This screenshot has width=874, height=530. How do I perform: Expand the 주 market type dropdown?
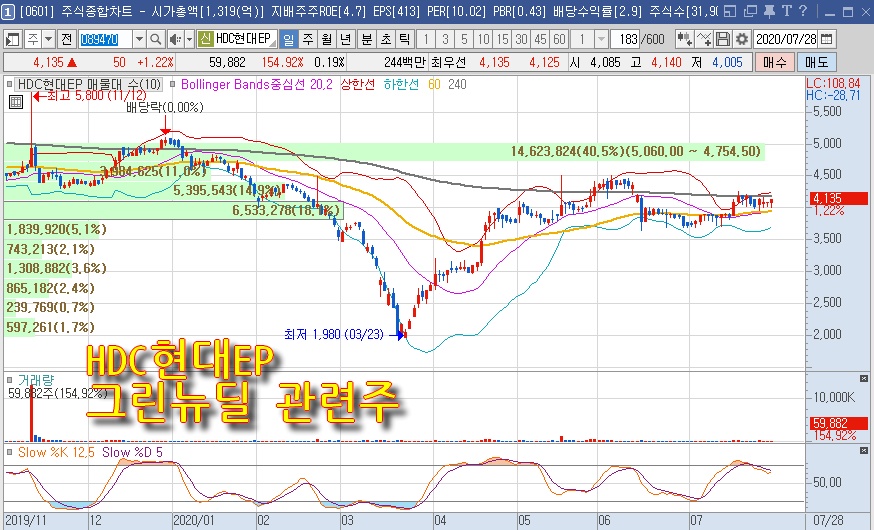click(48, 39)
